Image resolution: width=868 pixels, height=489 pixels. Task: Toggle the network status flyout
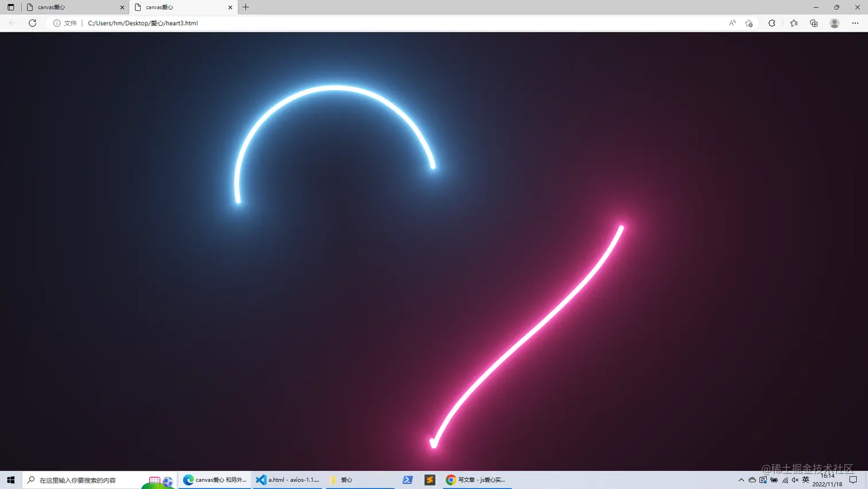pos(784,480)
